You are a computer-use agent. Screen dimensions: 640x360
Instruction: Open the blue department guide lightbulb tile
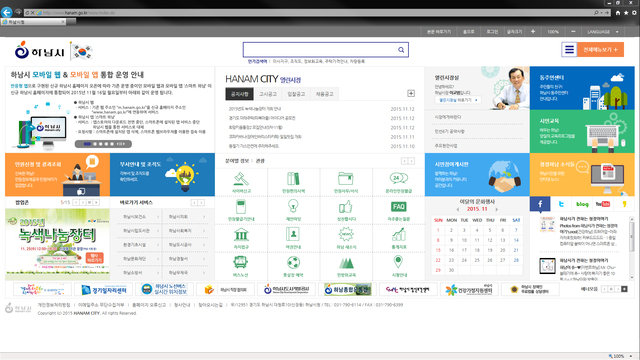(x=162, y=175)
